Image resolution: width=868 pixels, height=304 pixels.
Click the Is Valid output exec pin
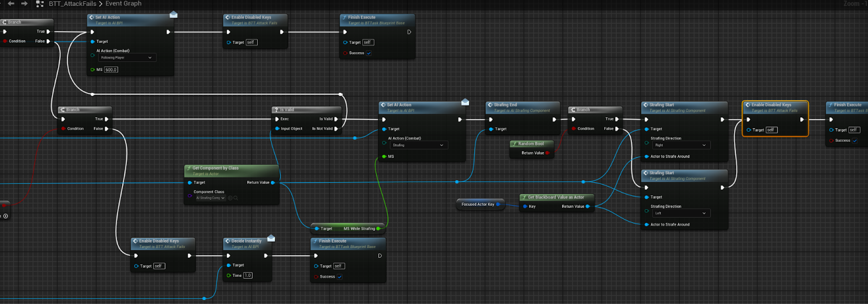click(x=336, y=119)
